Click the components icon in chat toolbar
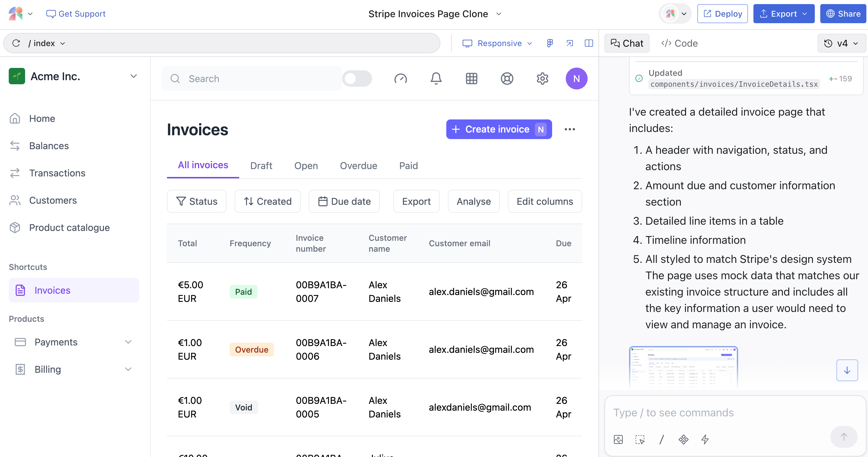The height and width of the screenshot is (457, 868). [x=683, y=439]
